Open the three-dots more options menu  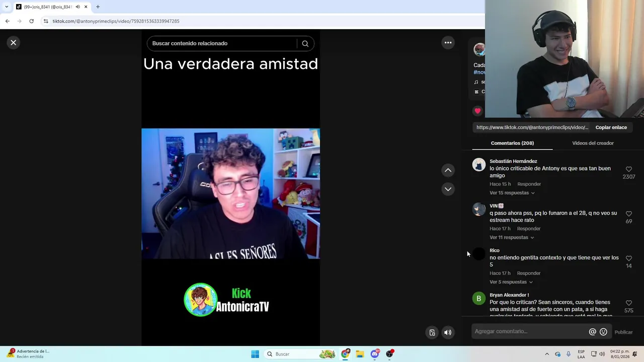pyautogui.click(x=448, y=43)
